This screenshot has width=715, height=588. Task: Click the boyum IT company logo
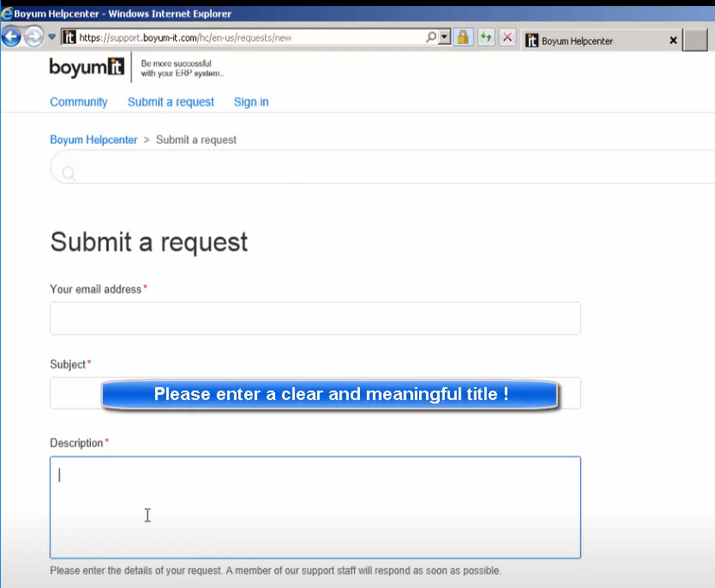[x=86, y=68]
